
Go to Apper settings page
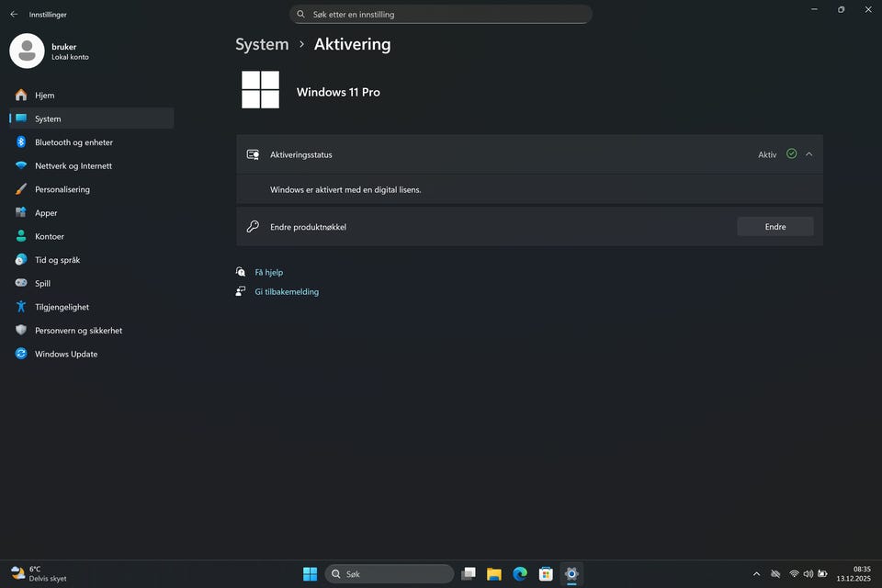tap(46, 213)
